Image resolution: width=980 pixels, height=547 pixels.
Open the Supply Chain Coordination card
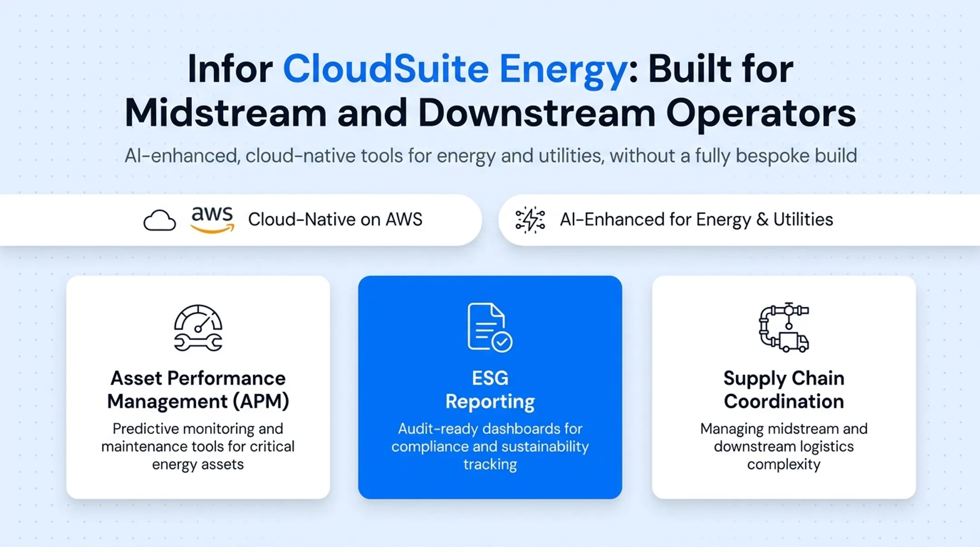[x=784, y=387]
